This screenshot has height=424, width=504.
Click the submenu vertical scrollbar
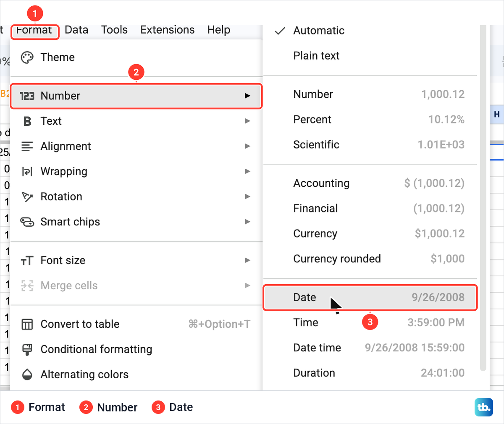pyautogui.click(x=483, y=197)
